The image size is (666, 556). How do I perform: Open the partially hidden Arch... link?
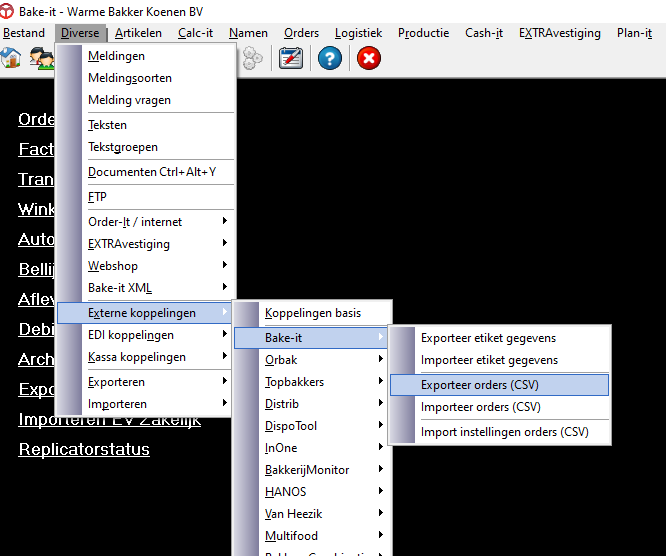pyautogui.click(x=36, y=359)
